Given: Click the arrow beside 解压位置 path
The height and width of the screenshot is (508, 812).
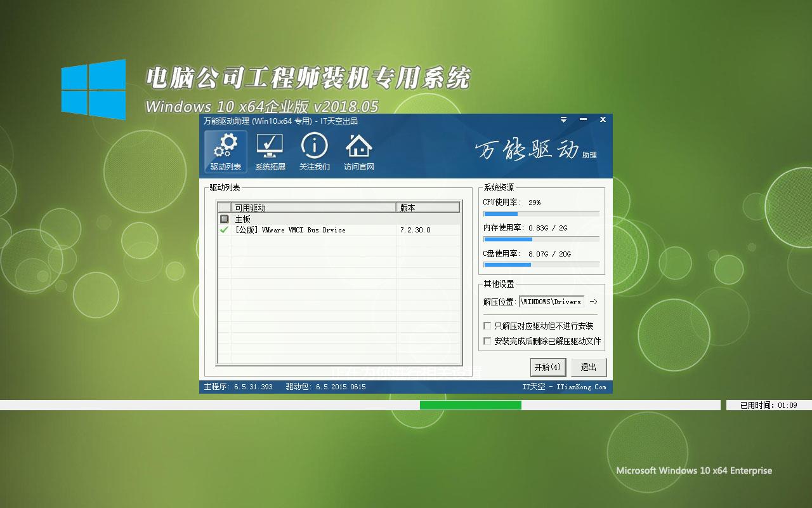Looking at the screenshot, I should coord(593,302).
